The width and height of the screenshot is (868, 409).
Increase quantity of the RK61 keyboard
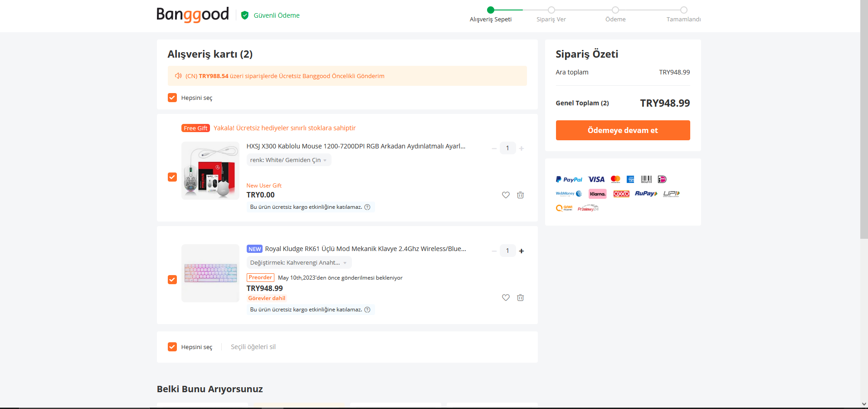click(522, 251)
